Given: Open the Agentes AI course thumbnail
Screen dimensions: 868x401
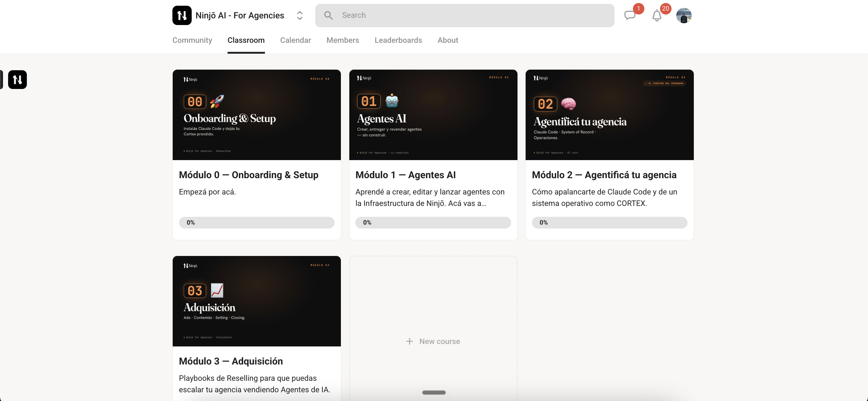Looking at the screenshot, I should 433,115.
